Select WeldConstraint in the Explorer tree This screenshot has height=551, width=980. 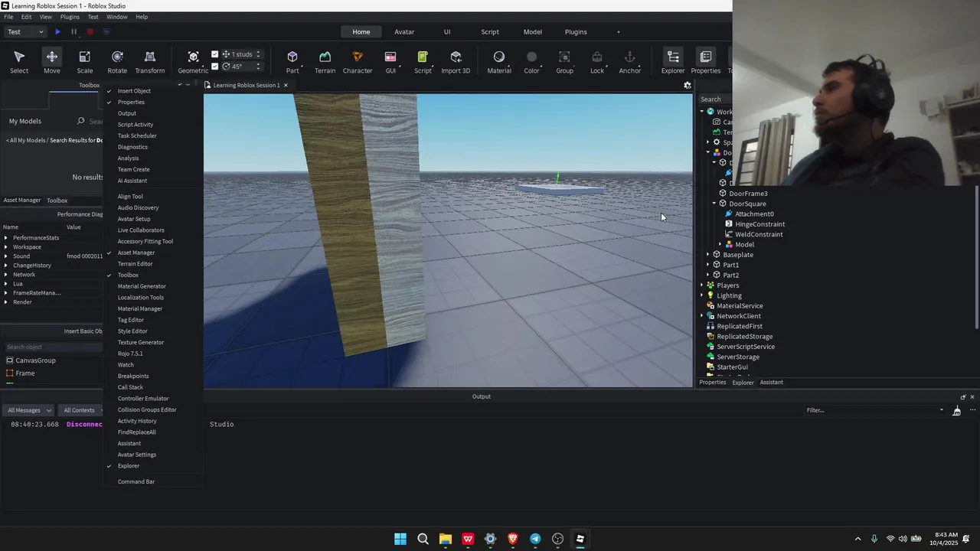click(x=759, y=234)
